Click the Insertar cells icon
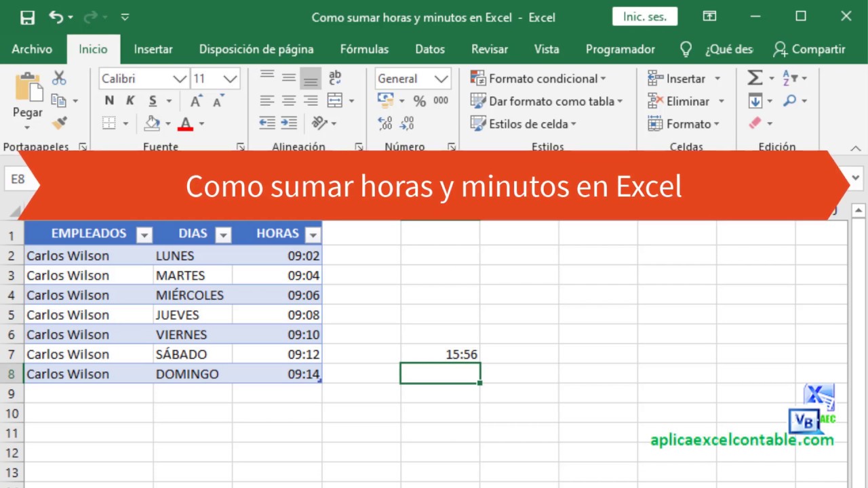This screenshot has height=488, width=868. [655, 78]
